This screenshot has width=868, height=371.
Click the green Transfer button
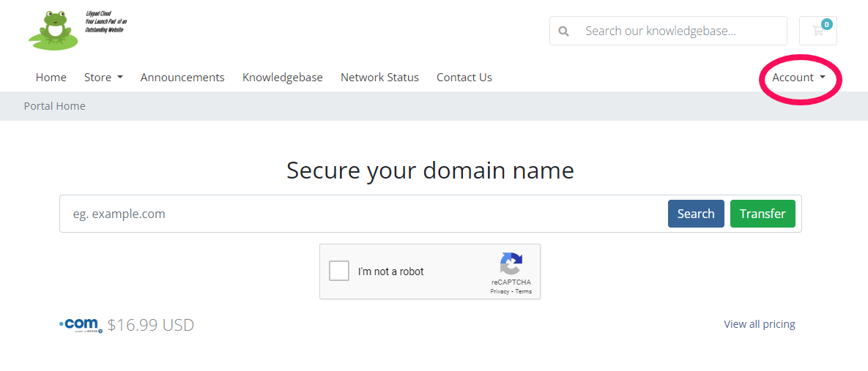[763, 214]
